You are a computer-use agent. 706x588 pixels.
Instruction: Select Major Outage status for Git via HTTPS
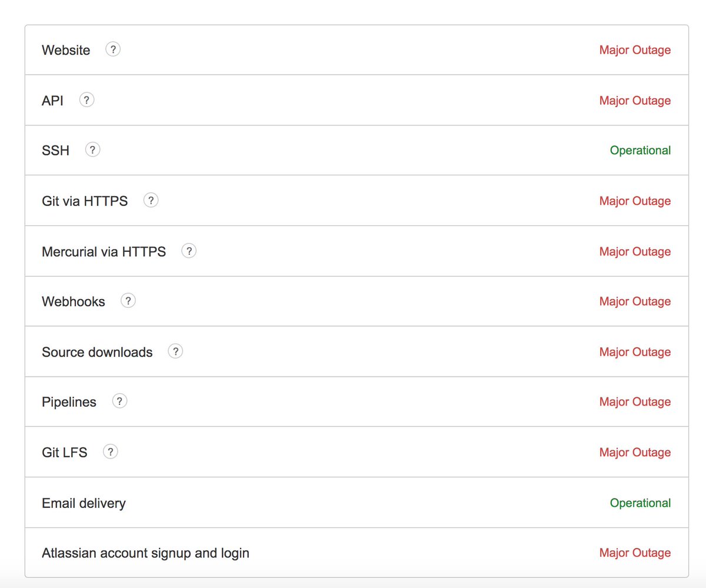[x=635, y=201]
